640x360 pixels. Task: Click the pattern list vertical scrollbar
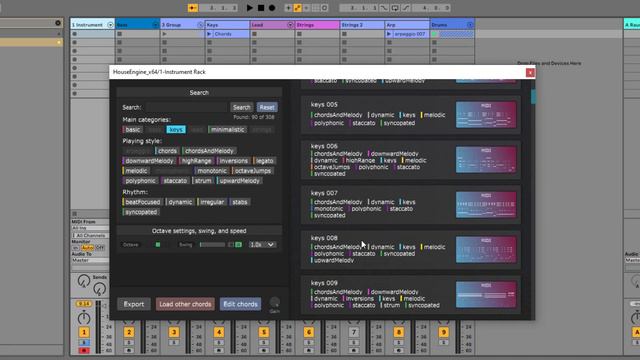click(x=533, y=97)
